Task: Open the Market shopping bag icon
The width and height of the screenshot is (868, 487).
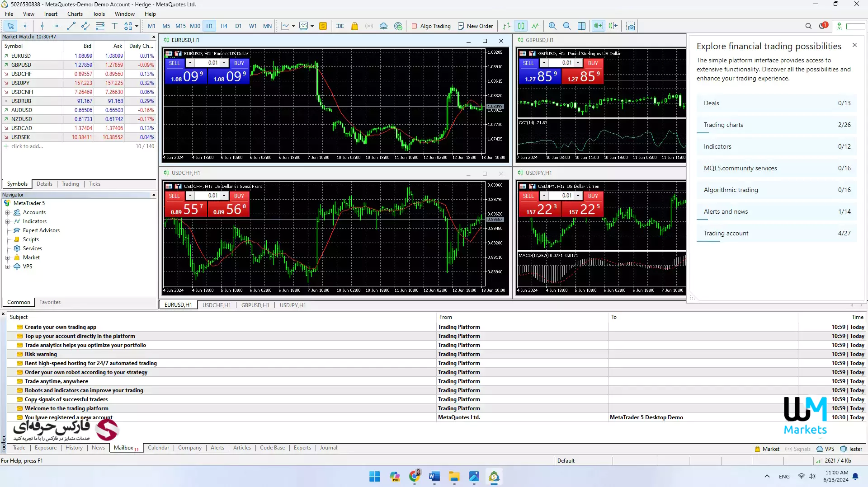Action: click(354, 26)
